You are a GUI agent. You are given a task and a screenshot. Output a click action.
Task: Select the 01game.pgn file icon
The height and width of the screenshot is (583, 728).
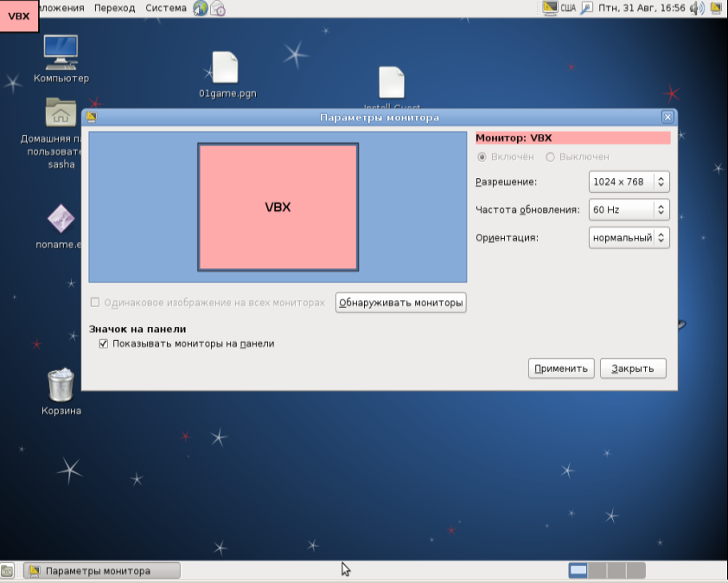(225, 67)
